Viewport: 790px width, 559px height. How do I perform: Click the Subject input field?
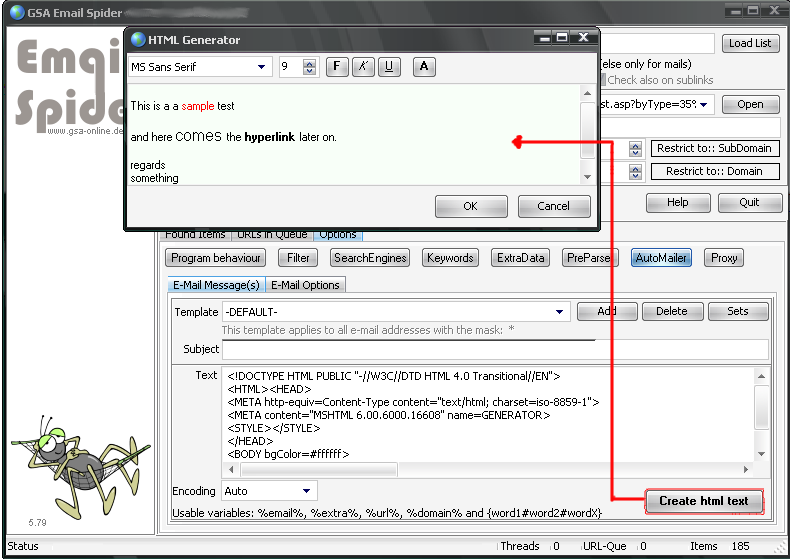[x=495, y=349]
